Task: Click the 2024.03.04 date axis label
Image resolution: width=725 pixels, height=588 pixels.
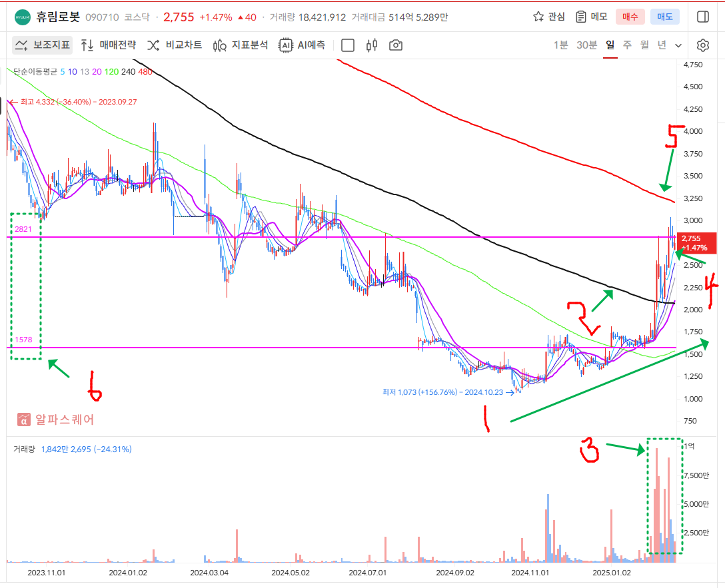Action: pos(209,573)
